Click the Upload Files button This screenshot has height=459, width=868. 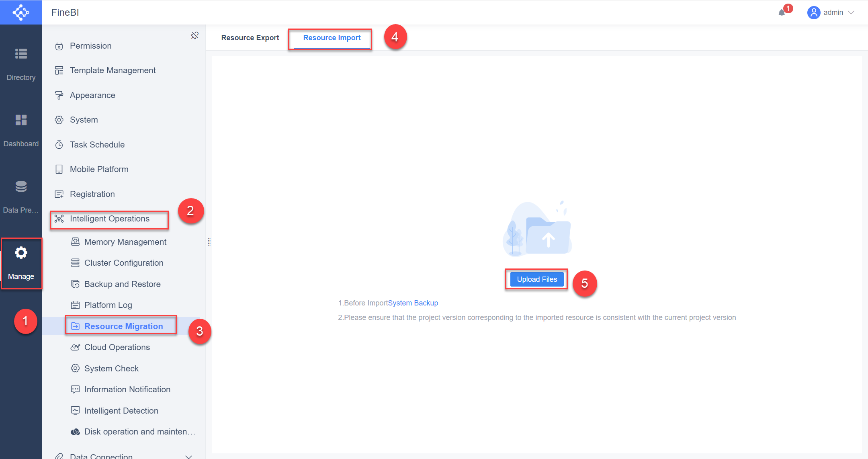coord(537,279)
